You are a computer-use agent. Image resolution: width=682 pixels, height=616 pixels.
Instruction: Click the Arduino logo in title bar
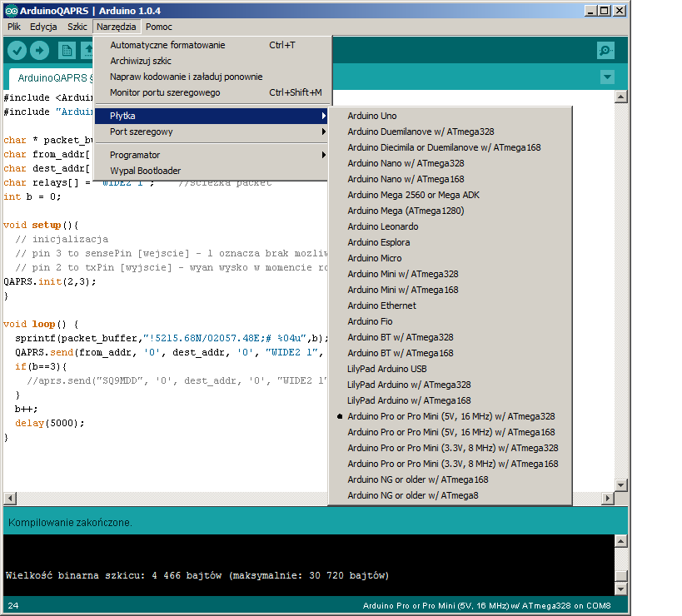click(x=10, y=11)
